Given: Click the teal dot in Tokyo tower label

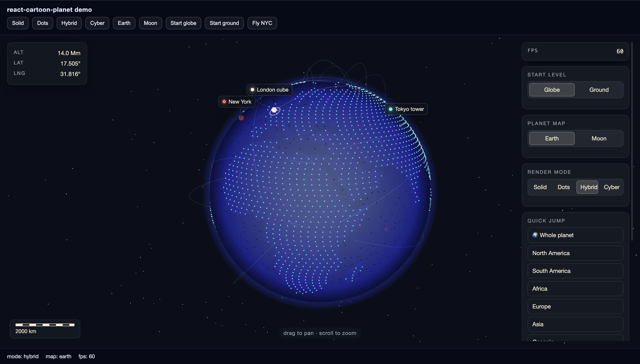Looking at the screenshot, I should coord(390,109).
